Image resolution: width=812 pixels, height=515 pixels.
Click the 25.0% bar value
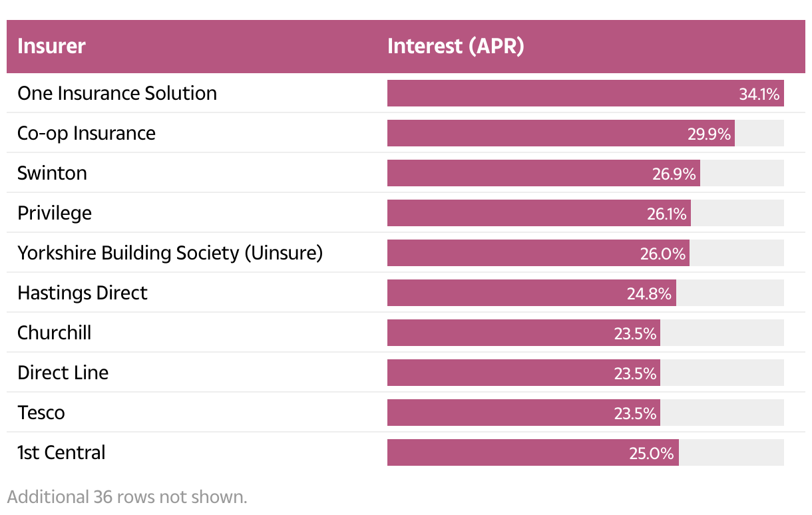click(651, 453)
